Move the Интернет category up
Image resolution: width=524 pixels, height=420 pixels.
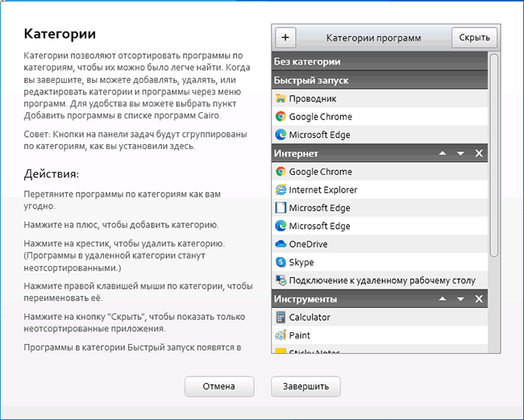443,153
